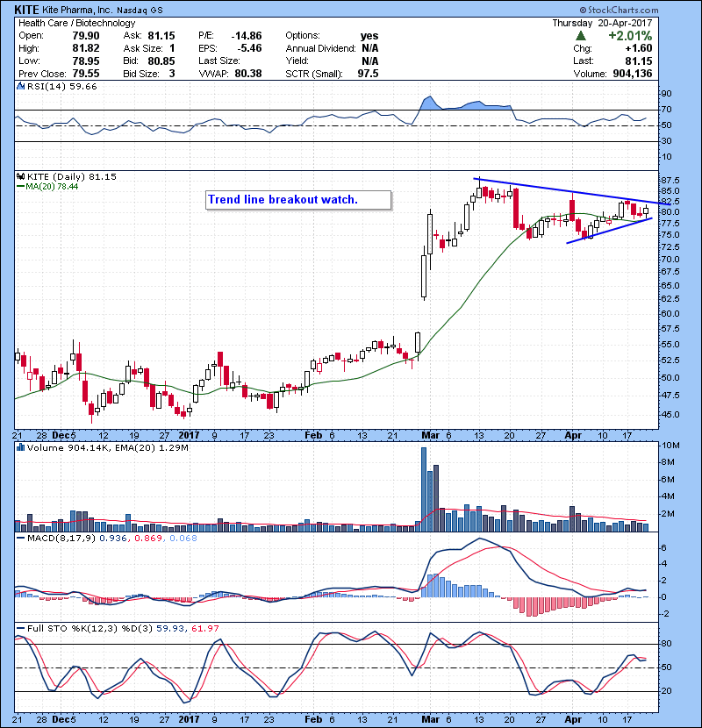Click the 87.5 price axis label
The height and width of the screenshot is (728, 702).
click(x=670, y=180)
